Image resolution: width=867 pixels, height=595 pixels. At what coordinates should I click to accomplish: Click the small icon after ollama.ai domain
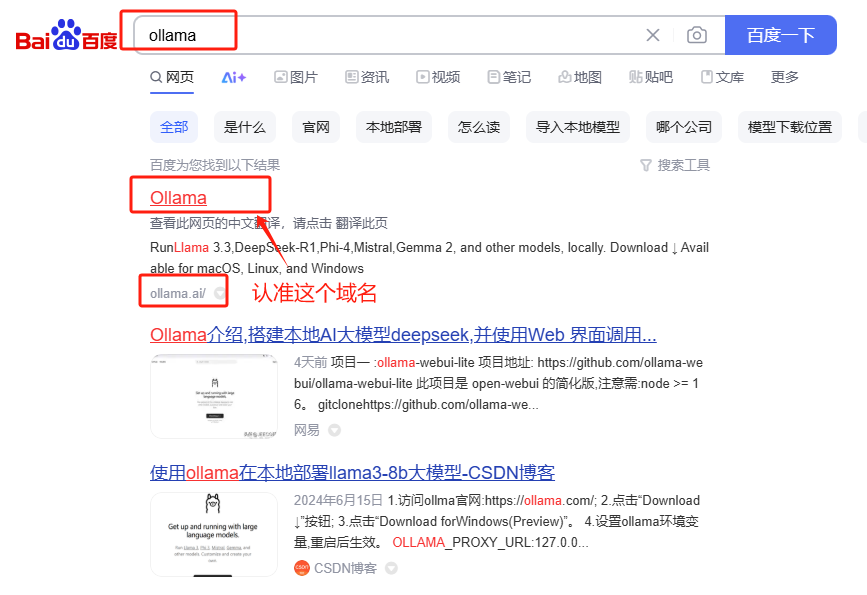click(x=217, y=293)
